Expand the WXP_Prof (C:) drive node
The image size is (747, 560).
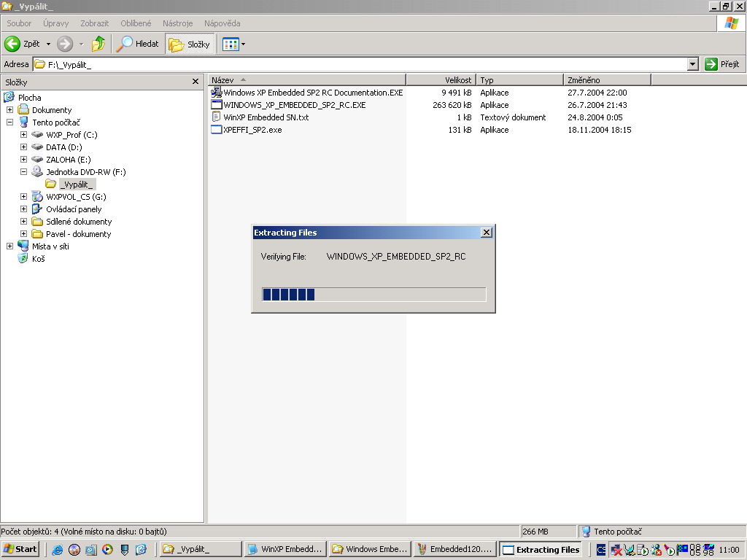(x=23, y=135)
